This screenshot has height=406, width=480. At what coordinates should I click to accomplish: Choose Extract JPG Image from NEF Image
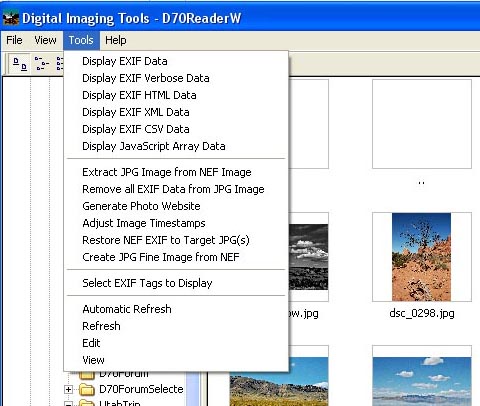176,172
